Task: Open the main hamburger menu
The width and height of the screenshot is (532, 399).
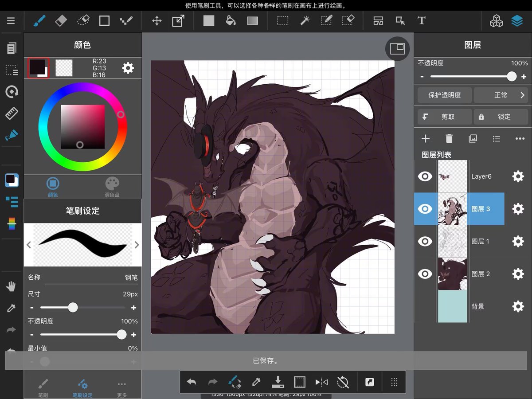Action: click(x=11, y=21)
